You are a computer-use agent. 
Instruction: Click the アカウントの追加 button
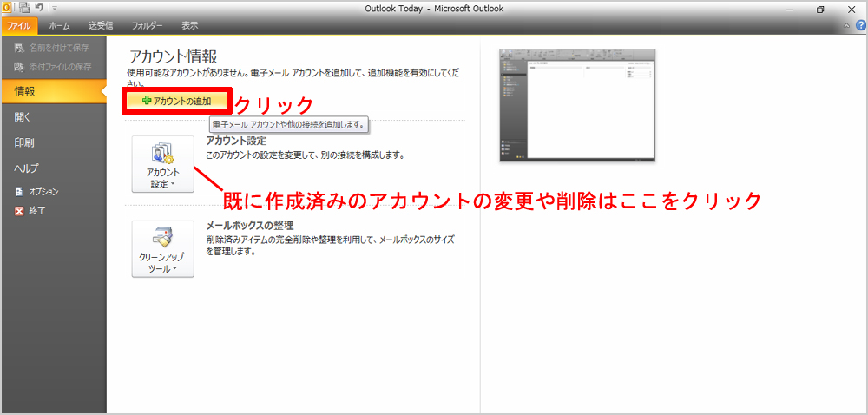(x=177, y=101)
